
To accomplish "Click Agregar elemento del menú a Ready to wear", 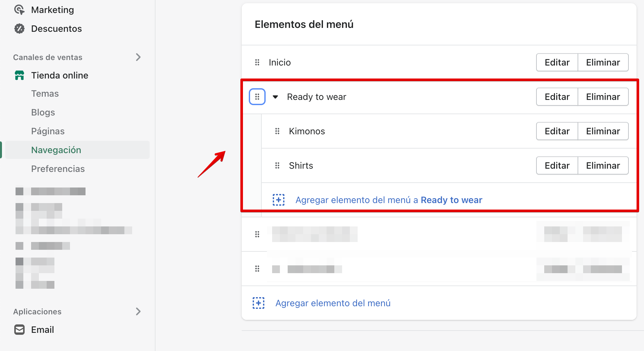I will (x=389, y=200).
